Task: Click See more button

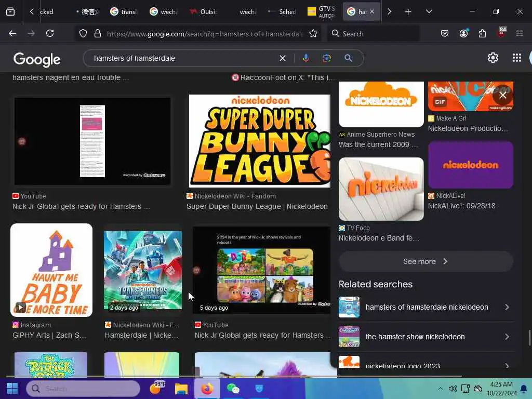Action: click(x=425, y=262)
